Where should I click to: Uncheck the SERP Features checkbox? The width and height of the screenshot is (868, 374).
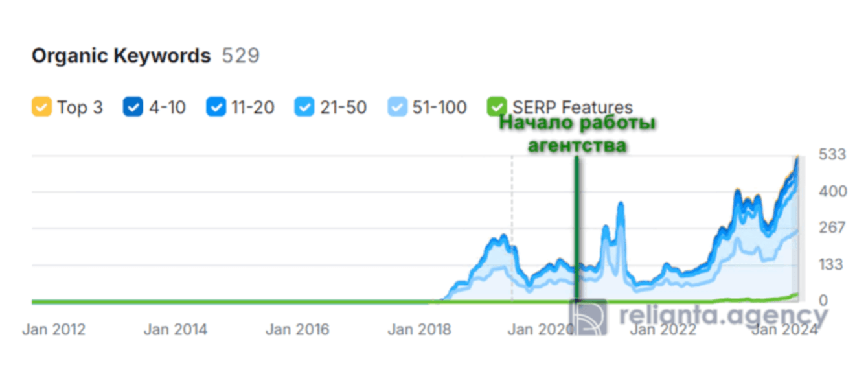[497, 107]
